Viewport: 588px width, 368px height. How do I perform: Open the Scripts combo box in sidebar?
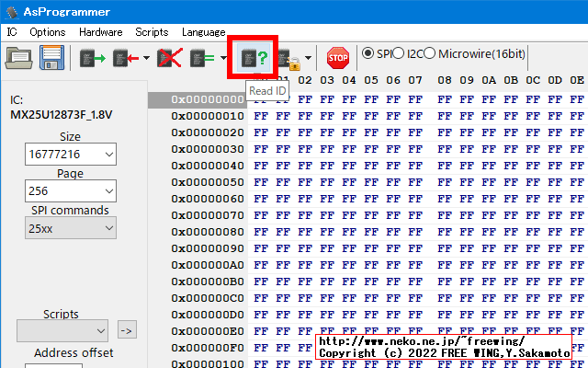click(62, 331)
